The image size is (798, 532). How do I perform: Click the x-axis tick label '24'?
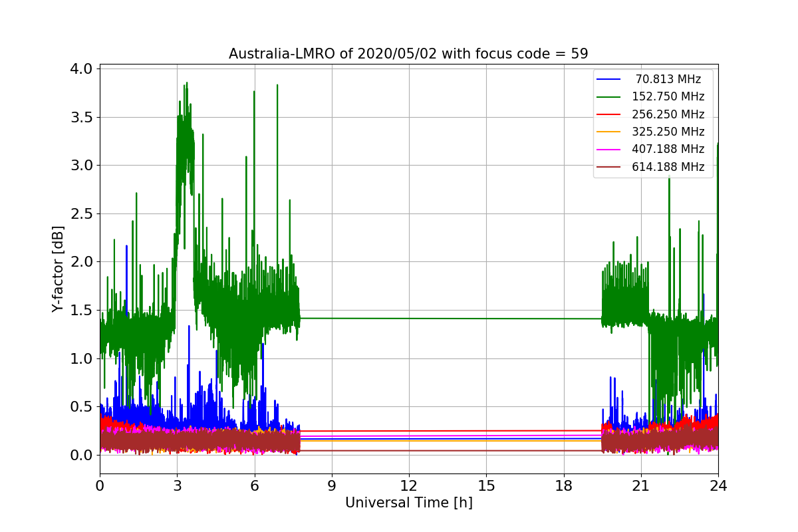718,485
